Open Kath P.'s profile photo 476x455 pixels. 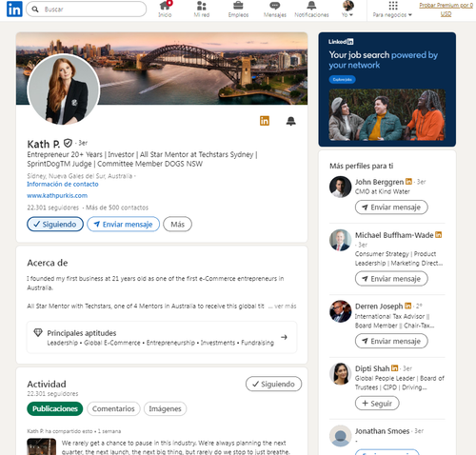[64, 89]
